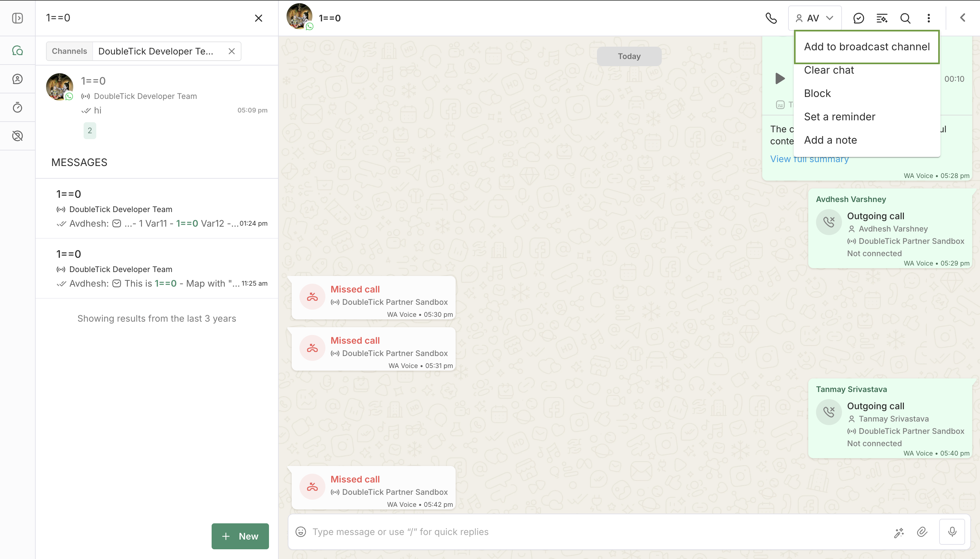This screenshot has width=980, height=559.
Task: Play the voice recording message
Action: coord(780,79)
